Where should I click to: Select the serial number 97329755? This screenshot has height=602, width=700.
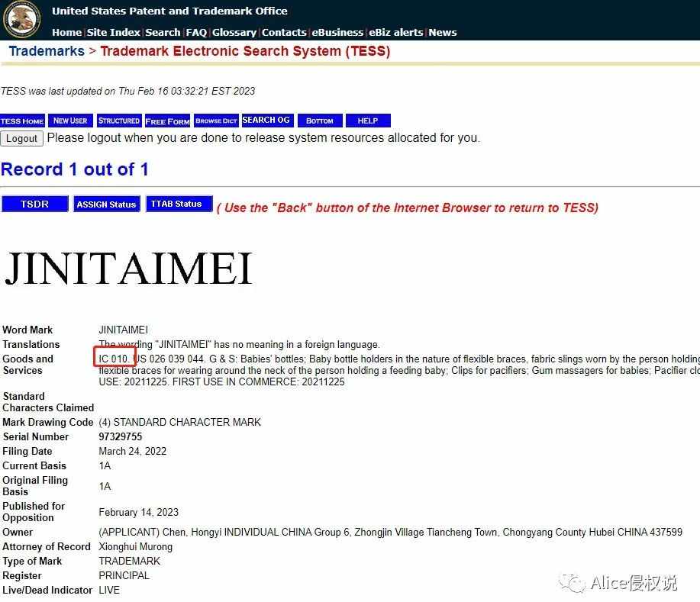(120, 436)
